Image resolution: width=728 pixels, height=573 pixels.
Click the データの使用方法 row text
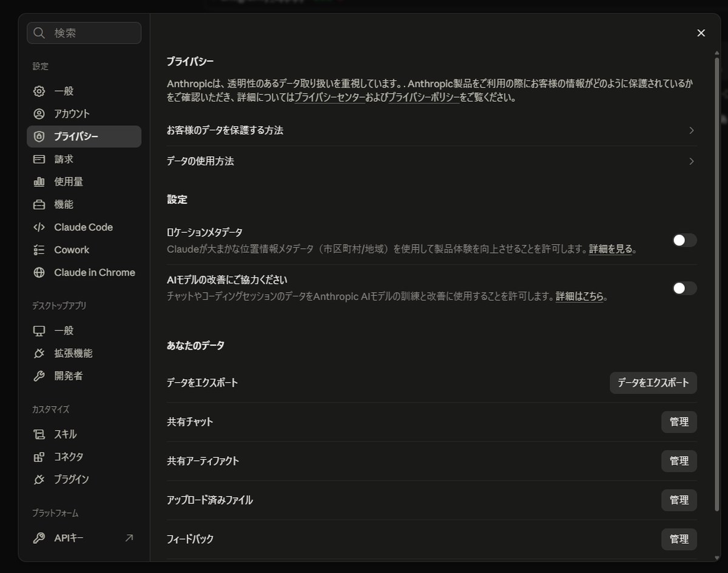200,161
